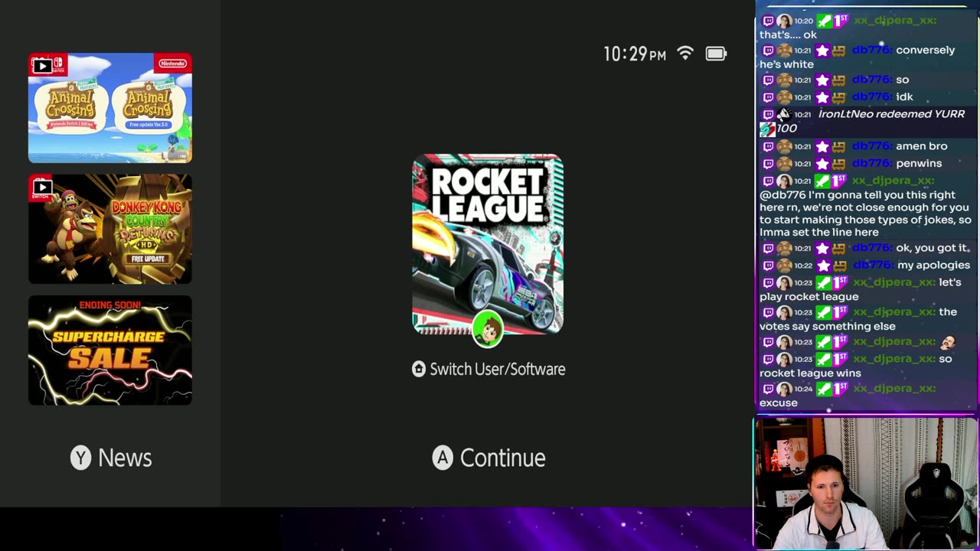Click the avatar on the 'ok, you got it.' message
The image size is (980, 551).
[784, 248]
